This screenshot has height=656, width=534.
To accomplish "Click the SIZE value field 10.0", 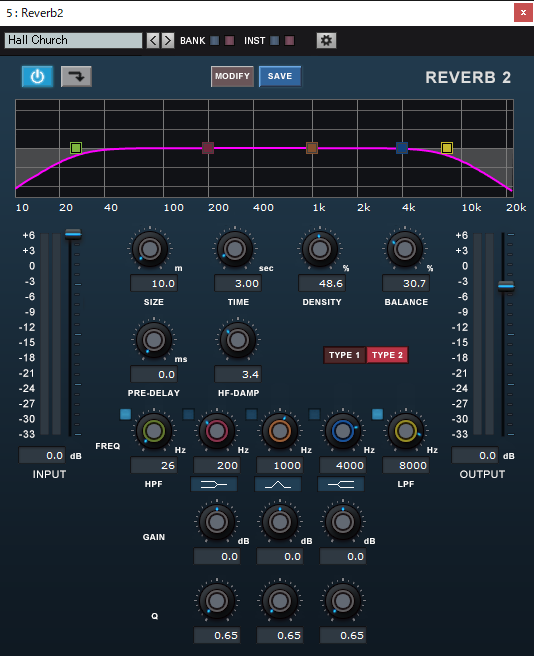I will click(x=154, y=283).
